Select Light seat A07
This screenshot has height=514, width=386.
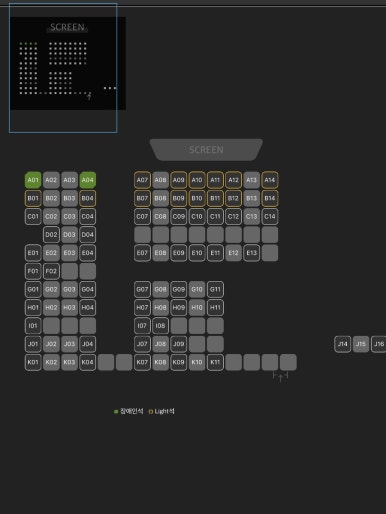(x=142, y=180)
